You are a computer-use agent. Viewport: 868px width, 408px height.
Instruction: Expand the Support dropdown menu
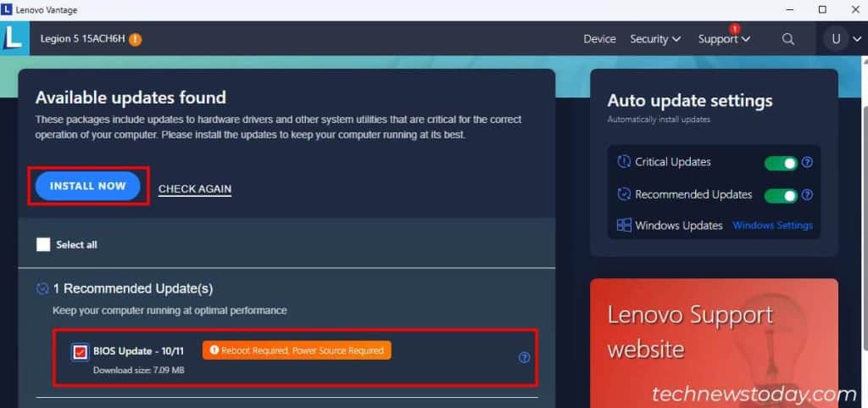pos(723,39)
